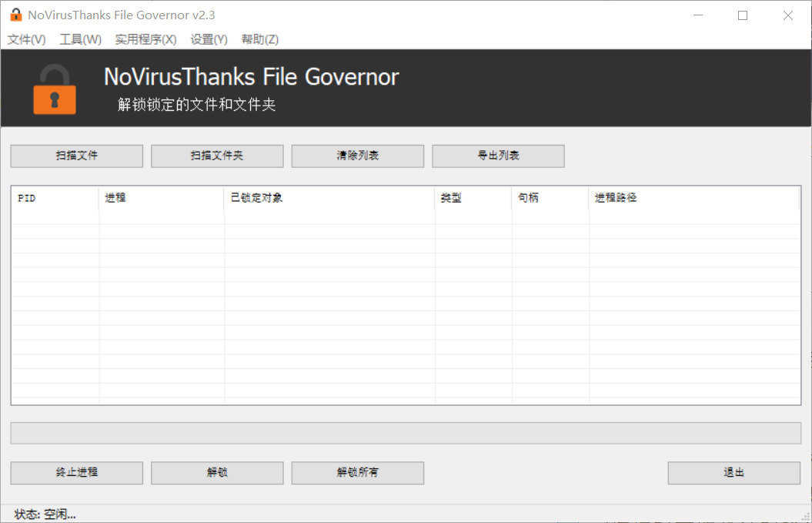Open the 实用程序(X) menu
Image resolution: width=812 pixels, height=523 pixels.
click(145, 39)
